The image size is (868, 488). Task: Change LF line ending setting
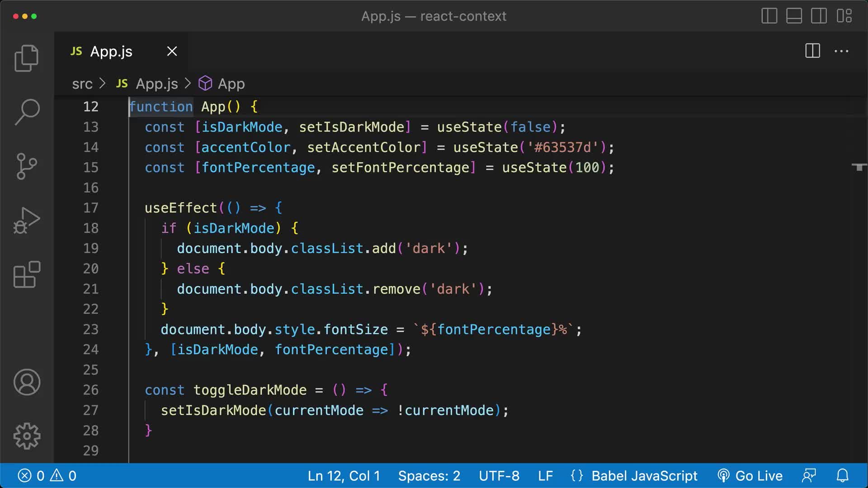546,475
